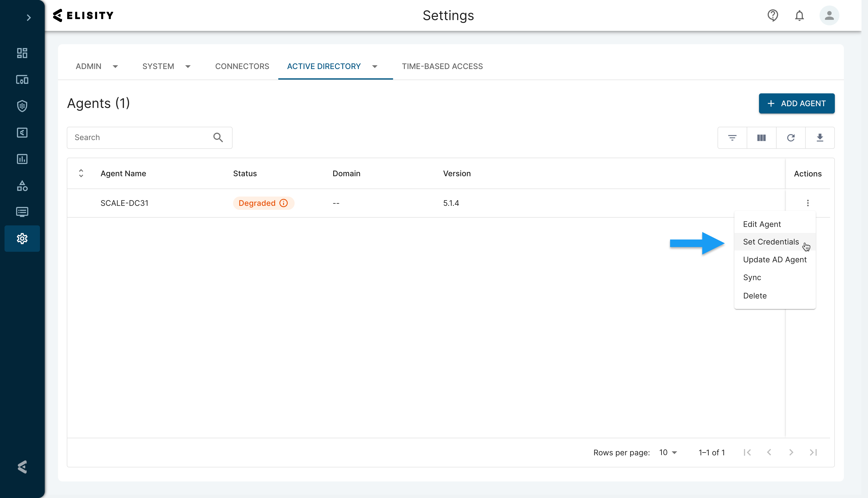Image resolution: width=868 pixels, height=498 pixels.
Task: Open the devices icon in sidebar
Action: click(22, 80)
